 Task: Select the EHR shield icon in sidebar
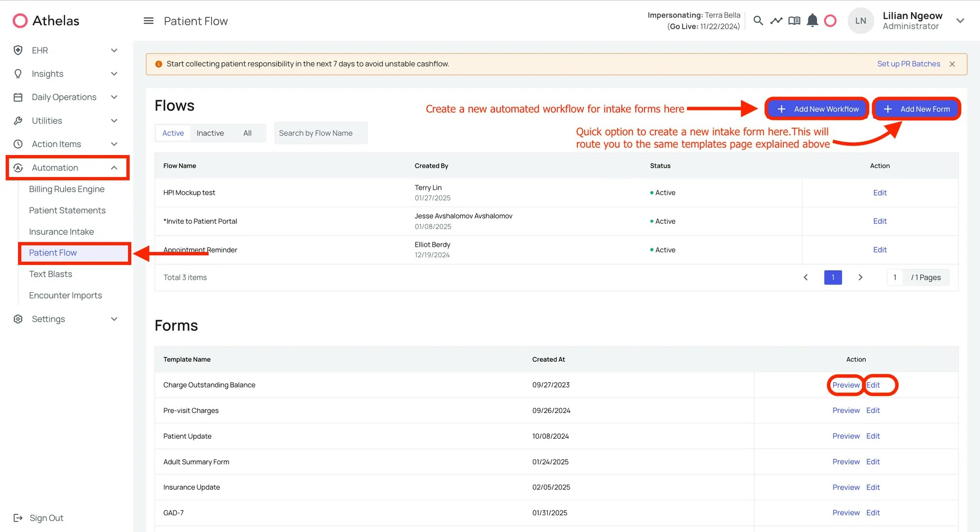[18, 50]
